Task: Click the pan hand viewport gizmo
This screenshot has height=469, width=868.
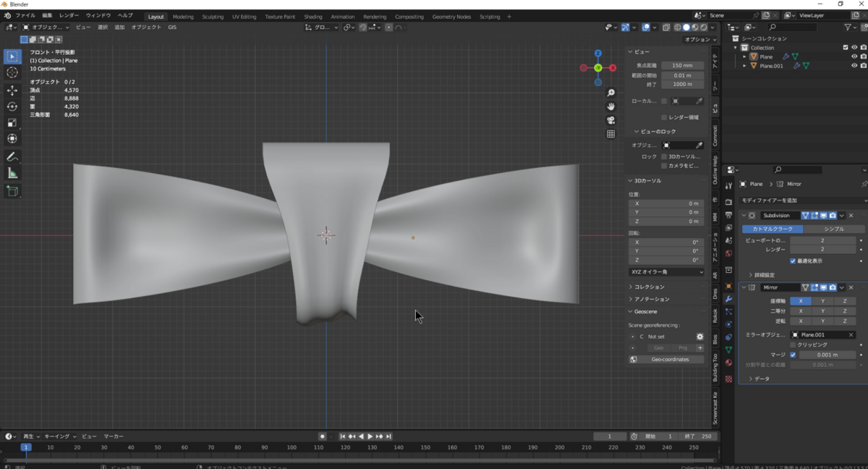Action: (611, 106)
